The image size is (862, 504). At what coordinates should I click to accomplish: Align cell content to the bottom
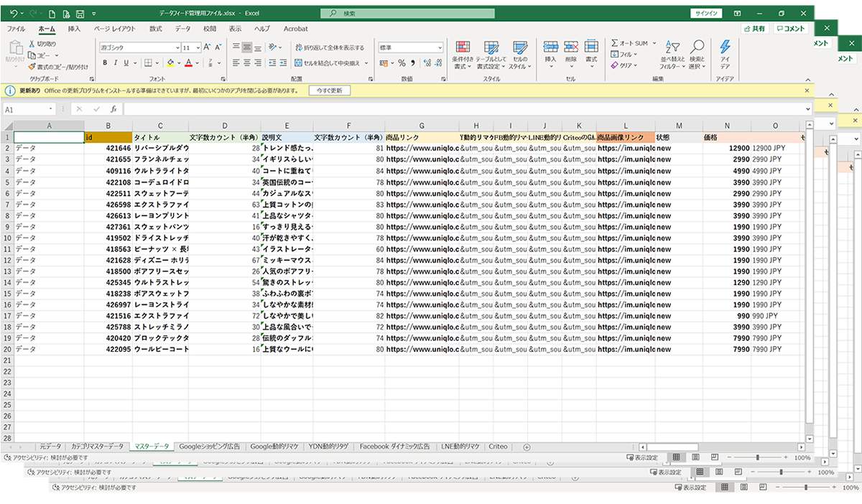pyautogui.click(x=258, y=47)
